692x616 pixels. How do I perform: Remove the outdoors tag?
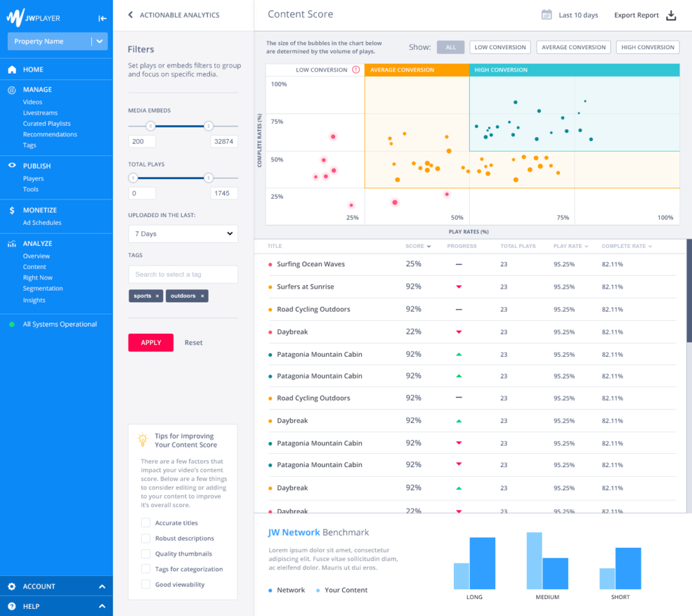(203, 296)
